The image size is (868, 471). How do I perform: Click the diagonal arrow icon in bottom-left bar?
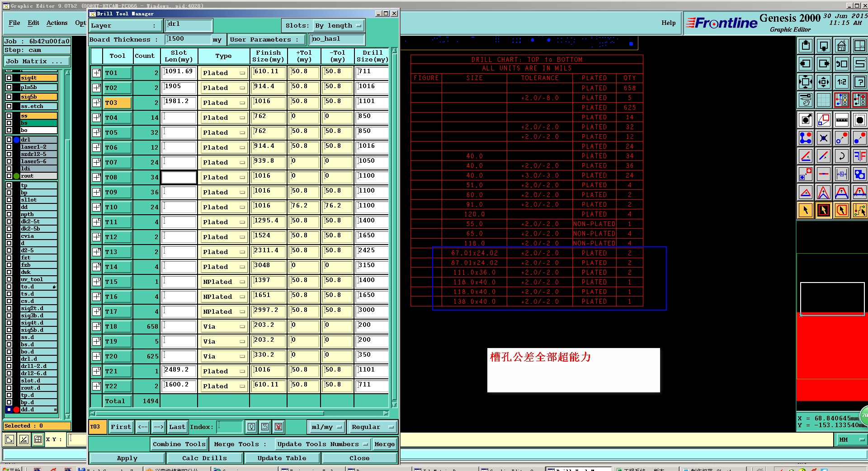[9, 439]
